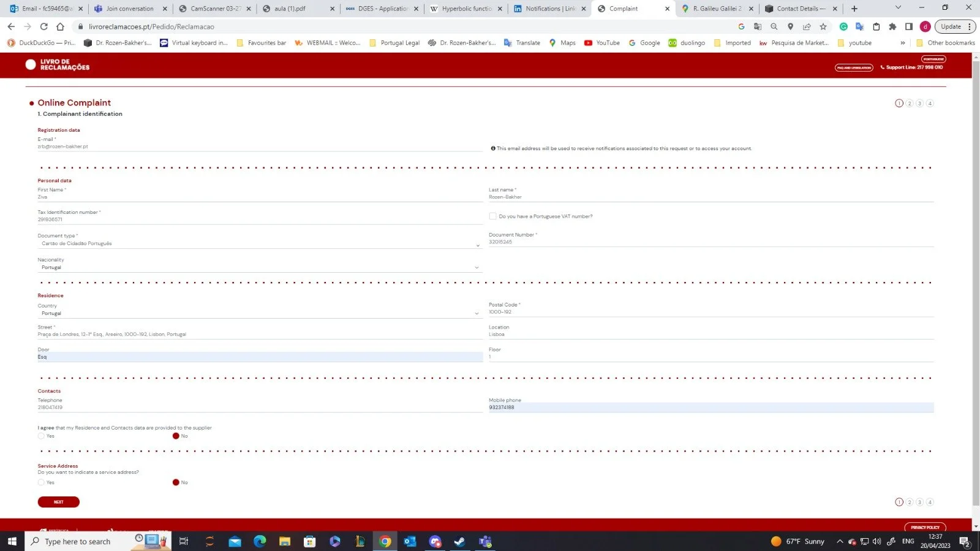The width and height of the screenshot is (980, 551).
Task: Click the FAQ and Legislation button
Action: tap(854, 67)
